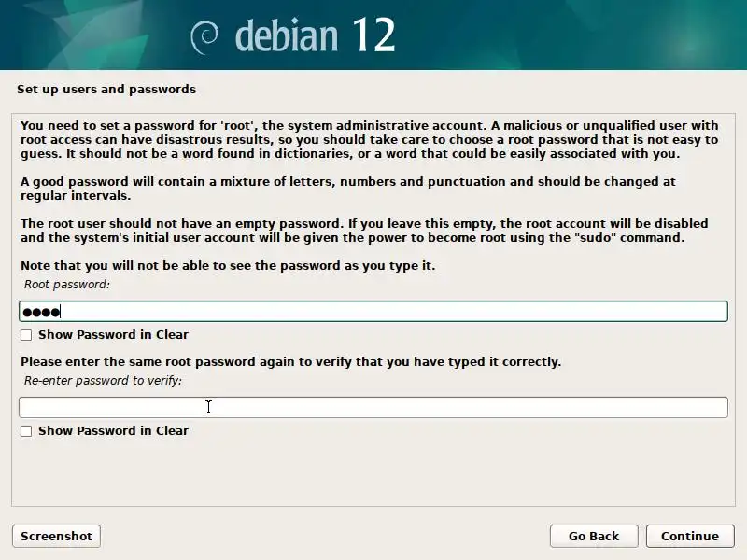Focus the Re-enter password to verify field
The image size is (747, 560).
[373, 407]
